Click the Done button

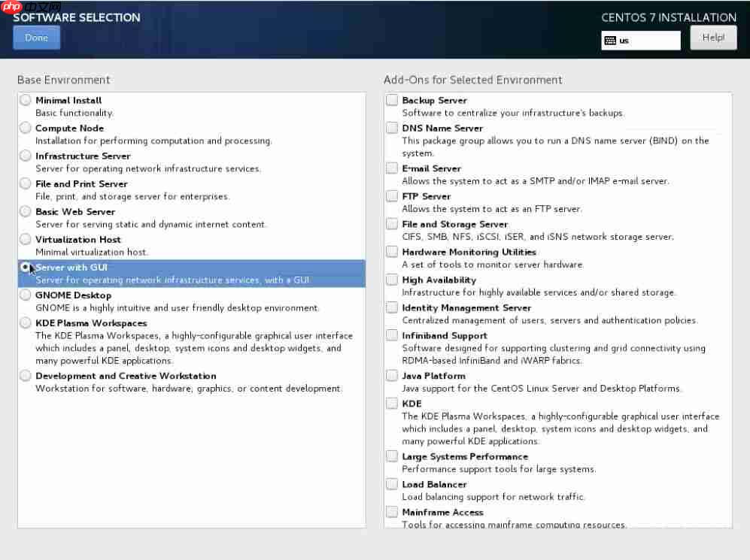click(x=36, y=38)
